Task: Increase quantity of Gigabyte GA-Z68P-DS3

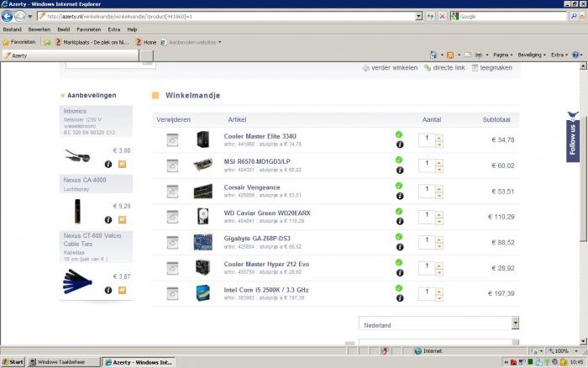Action: tap(439, 238)
